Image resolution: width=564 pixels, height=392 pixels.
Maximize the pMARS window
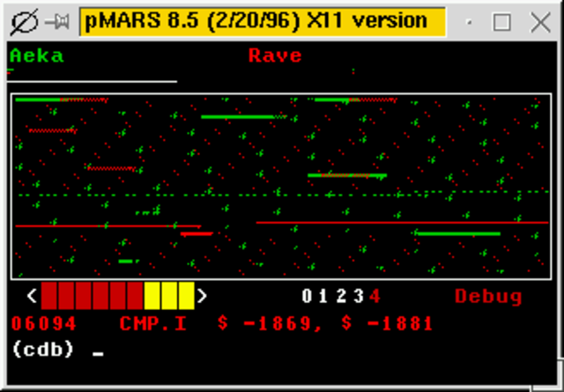[501, 22]
